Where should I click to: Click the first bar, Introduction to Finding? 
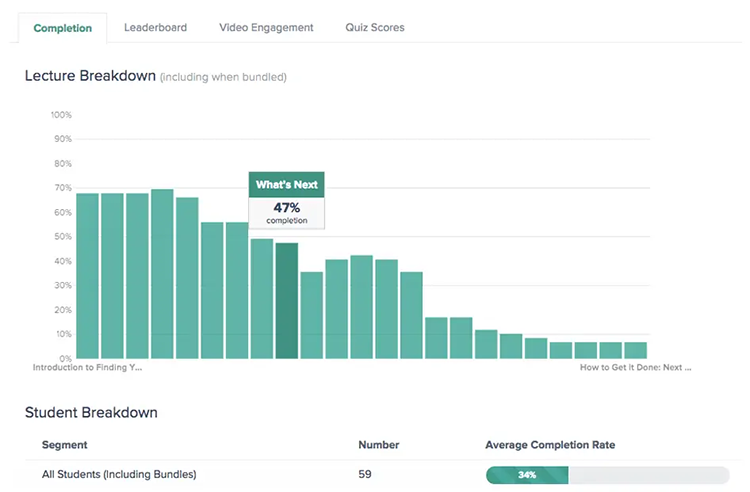88,276
